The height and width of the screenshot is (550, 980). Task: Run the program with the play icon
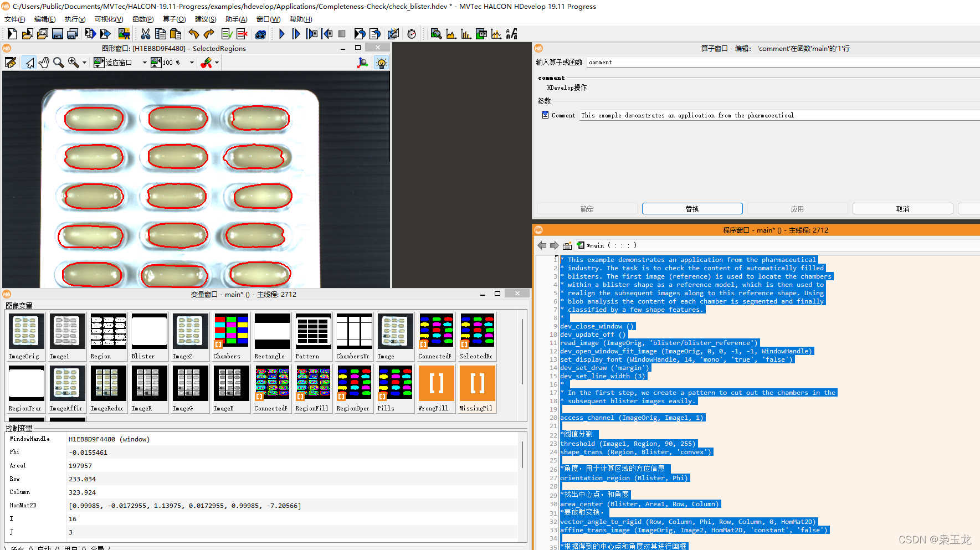click(282, 34)
